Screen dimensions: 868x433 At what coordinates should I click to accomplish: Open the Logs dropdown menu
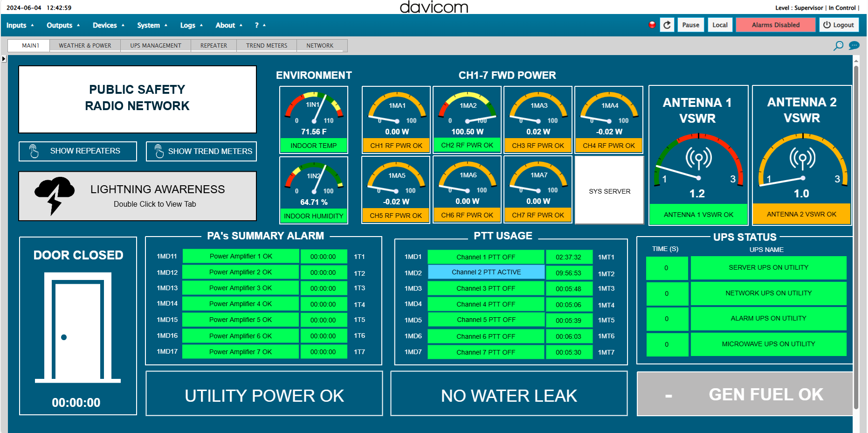point(191,25)
